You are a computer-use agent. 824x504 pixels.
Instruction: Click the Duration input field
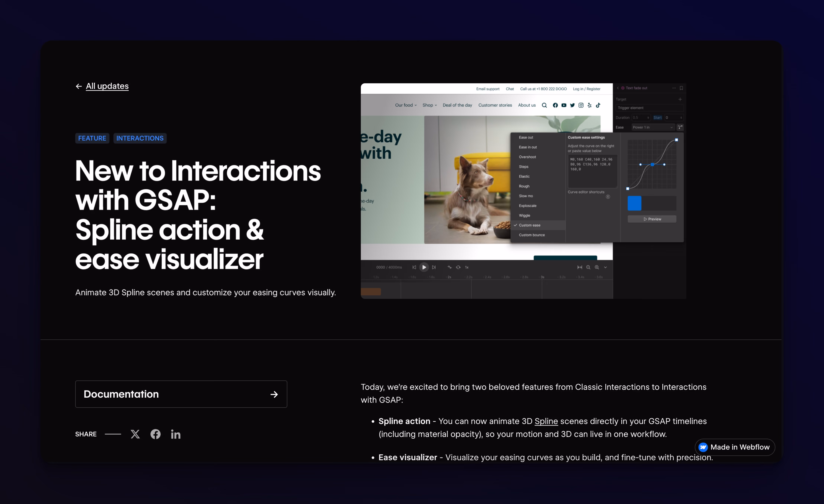[x=641, y=118]
